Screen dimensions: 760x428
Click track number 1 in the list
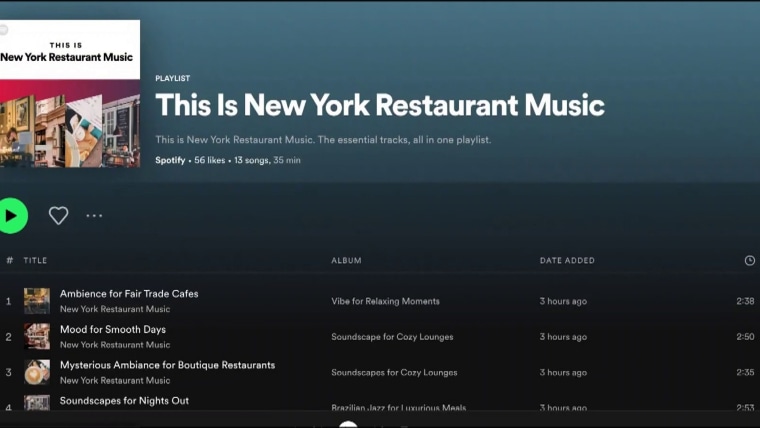tap(8, 301)
